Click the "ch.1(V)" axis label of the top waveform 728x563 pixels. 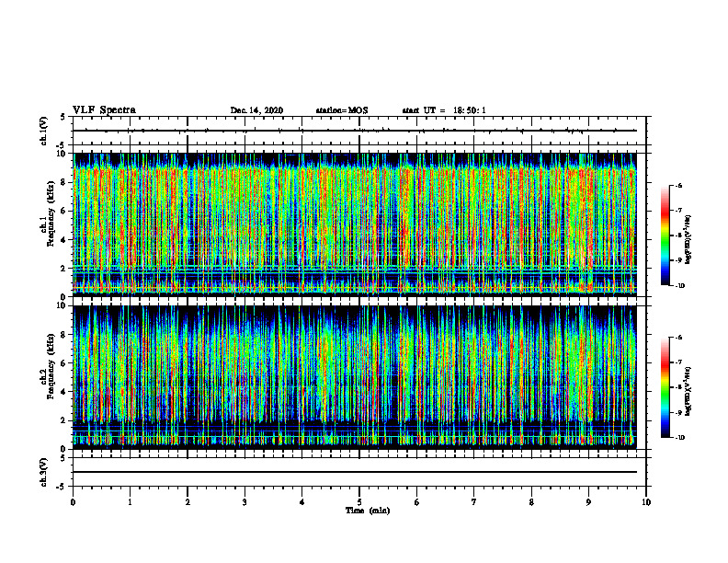coord(43,131)
